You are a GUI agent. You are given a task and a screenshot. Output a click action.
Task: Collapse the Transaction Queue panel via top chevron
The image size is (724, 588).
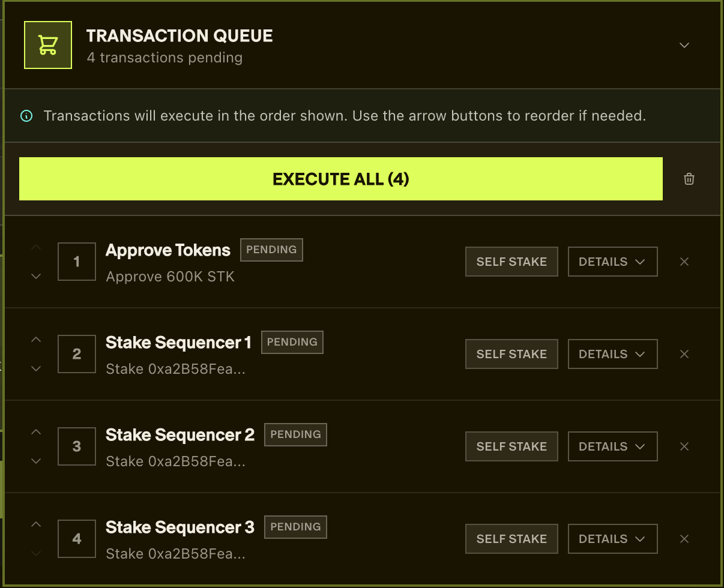[684, 45]
